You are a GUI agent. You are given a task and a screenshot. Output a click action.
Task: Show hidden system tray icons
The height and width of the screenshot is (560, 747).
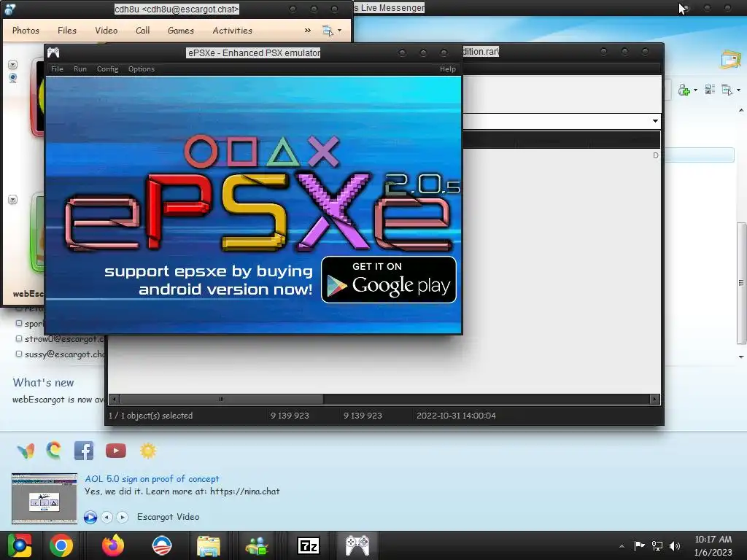point(622,546)
